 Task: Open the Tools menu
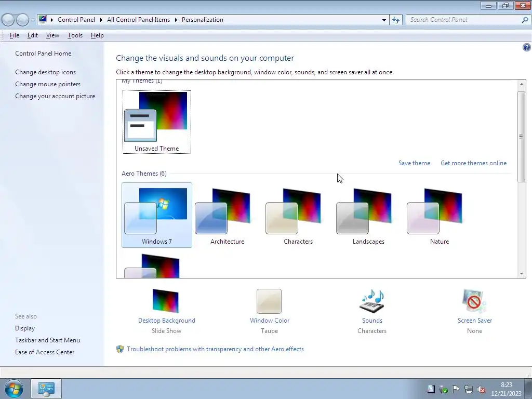click(x=75, y=35)
